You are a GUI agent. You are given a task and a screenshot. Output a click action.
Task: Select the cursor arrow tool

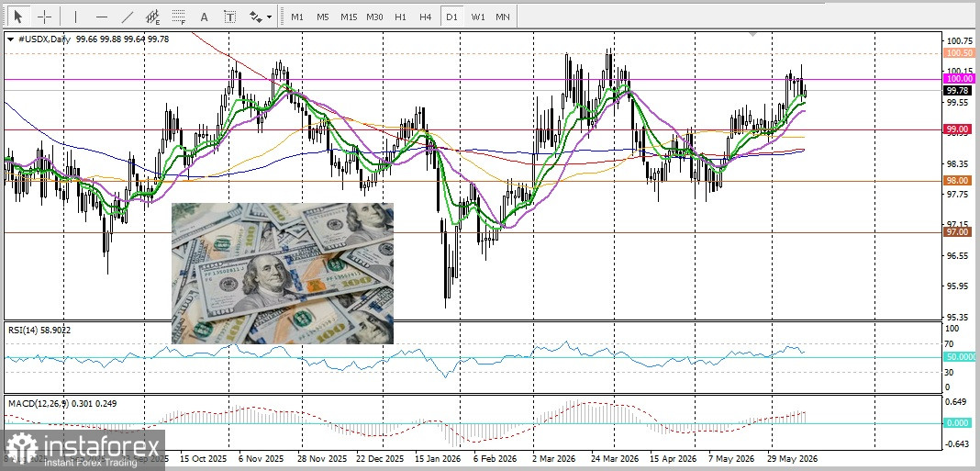17,17
